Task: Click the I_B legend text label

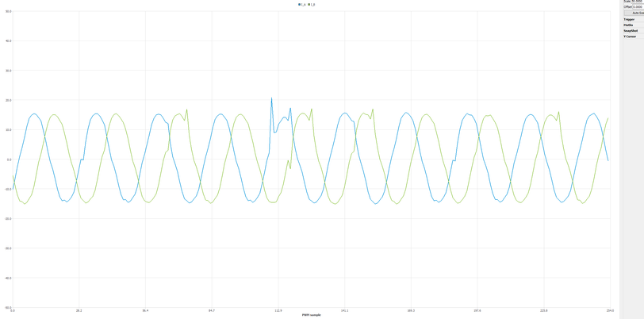Action: (x=313, y=4)
